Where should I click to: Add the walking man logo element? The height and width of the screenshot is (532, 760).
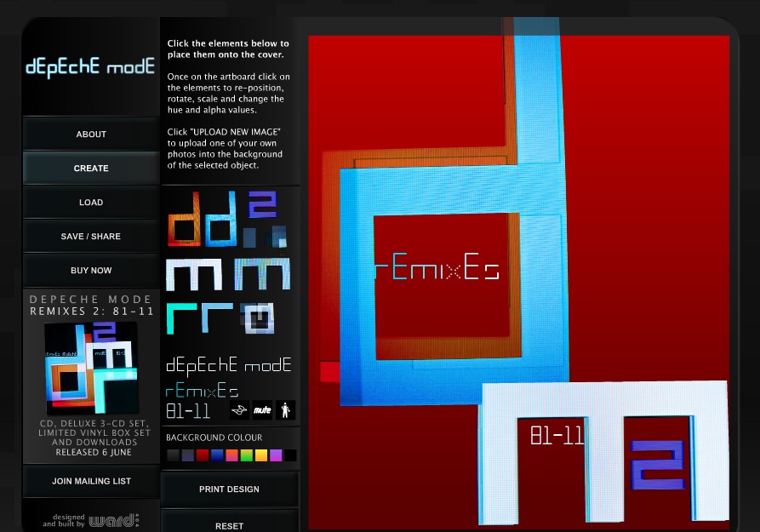285,410
